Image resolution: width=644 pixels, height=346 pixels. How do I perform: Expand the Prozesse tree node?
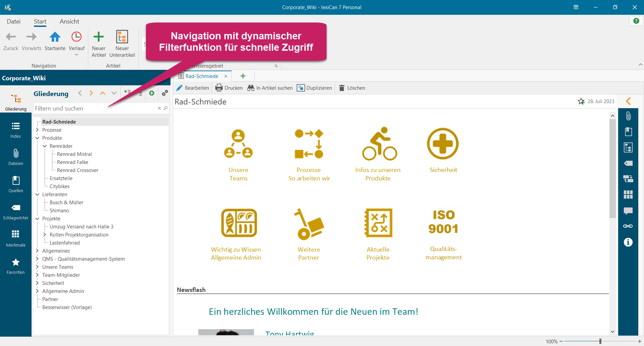37,130
